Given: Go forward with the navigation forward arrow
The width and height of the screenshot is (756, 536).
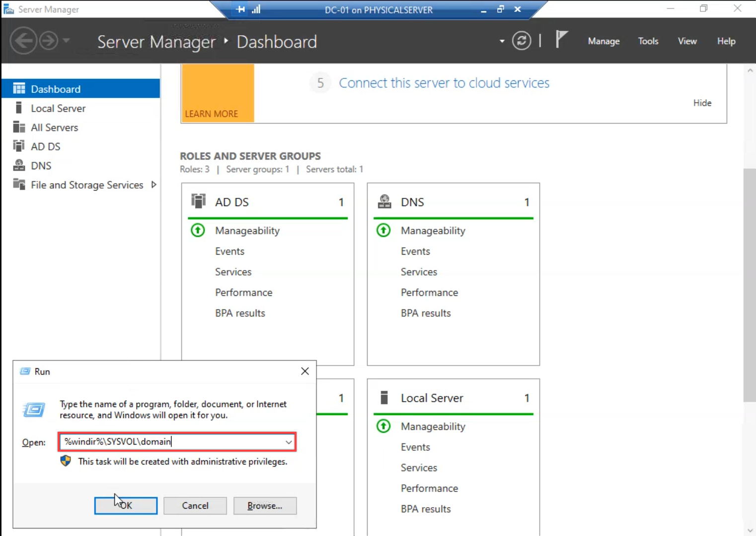Looking at the screenshot, I should pyautogui.click(x=49, y=41).
